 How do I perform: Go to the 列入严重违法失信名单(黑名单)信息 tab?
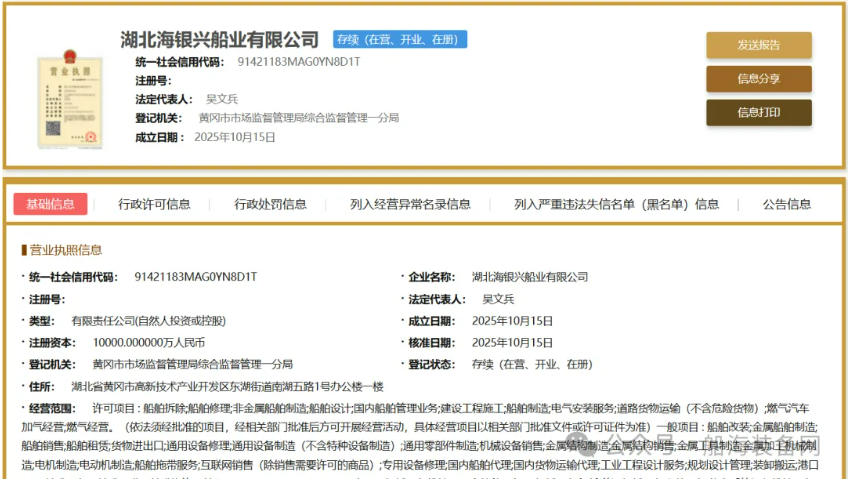tap(616, 204)
